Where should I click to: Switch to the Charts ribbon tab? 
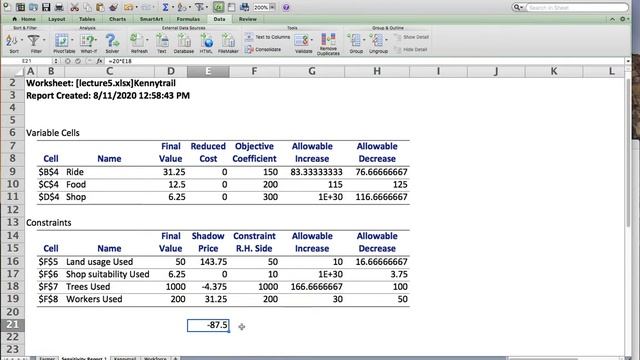(118, 19)
